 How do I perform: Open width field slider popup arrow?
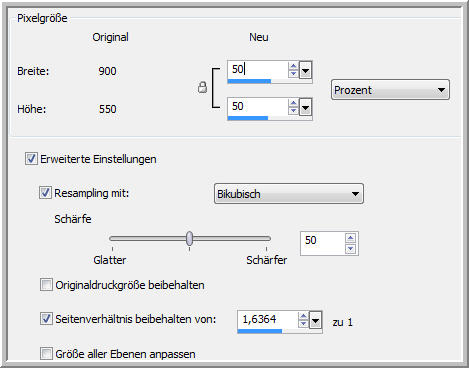tap(306, 70)
